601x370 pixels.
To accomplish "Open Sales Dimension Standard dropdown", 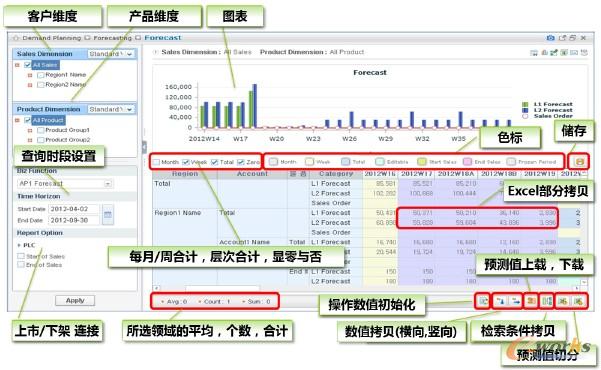I will click(111, 54).
